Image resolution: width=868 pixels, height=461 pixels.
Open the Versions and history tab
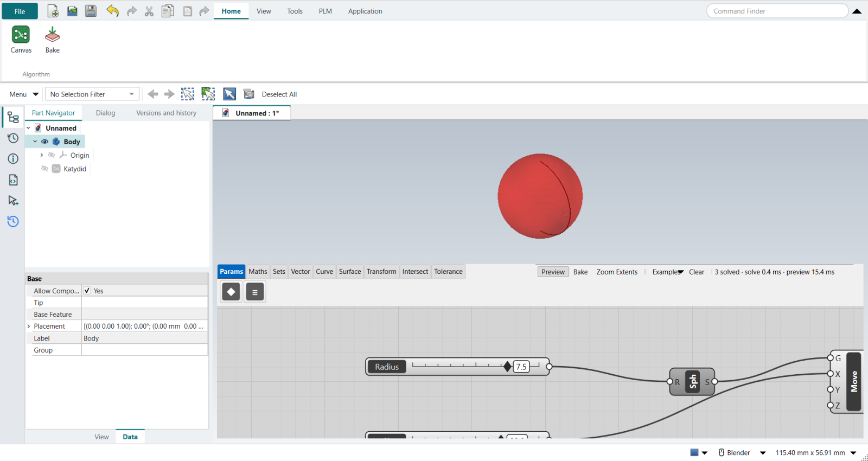click(166, 113)
